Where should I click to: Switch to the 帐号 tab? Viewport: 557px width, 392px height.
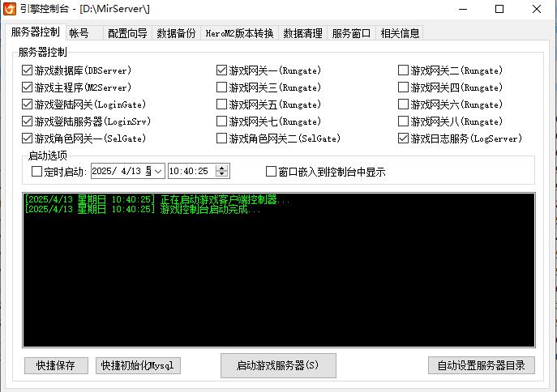[x=84, y=33]
